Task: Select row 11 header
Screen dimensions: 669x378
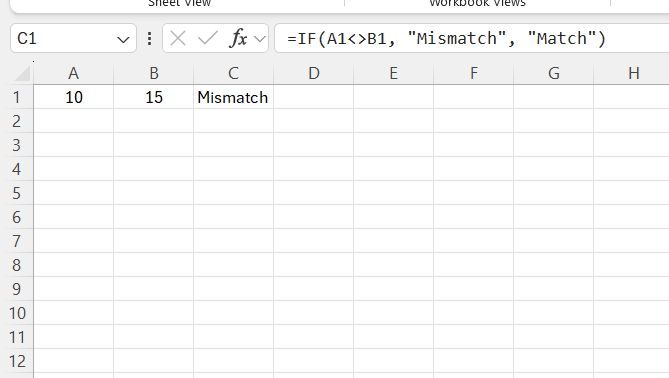Action: (x=17, y=337)
